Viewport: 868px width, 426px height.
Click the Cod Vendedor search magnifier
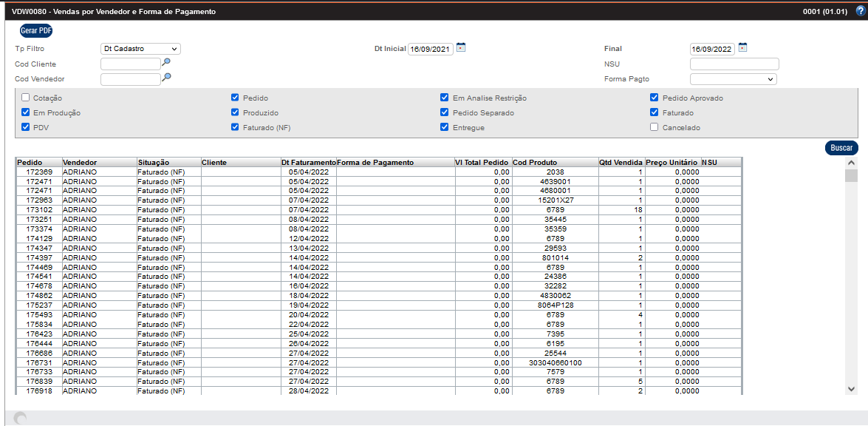click(x=166, y=78)
